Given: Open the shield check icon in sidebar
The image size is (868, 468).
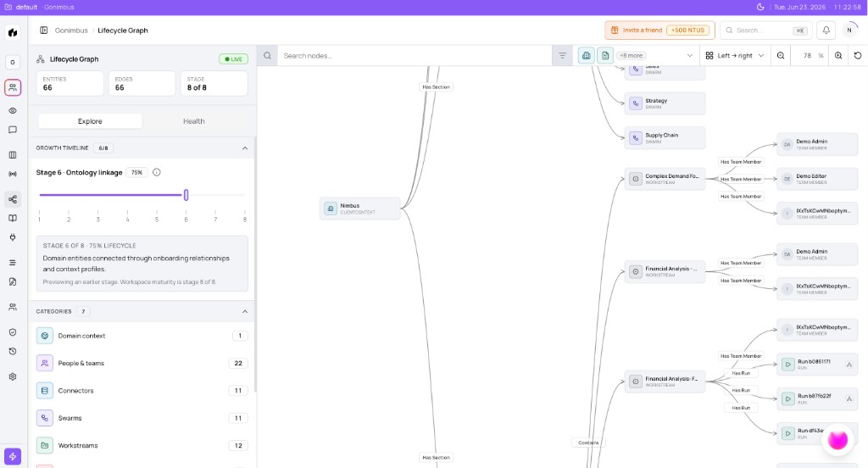Looking at the screenshot, I should (x=13, y=332).
